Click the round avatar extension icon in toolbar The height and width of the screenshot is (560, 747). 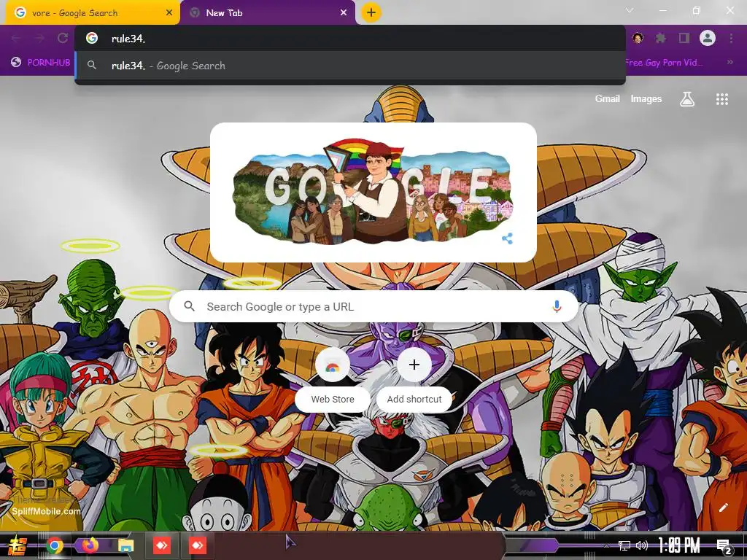[x=638, y=38]
